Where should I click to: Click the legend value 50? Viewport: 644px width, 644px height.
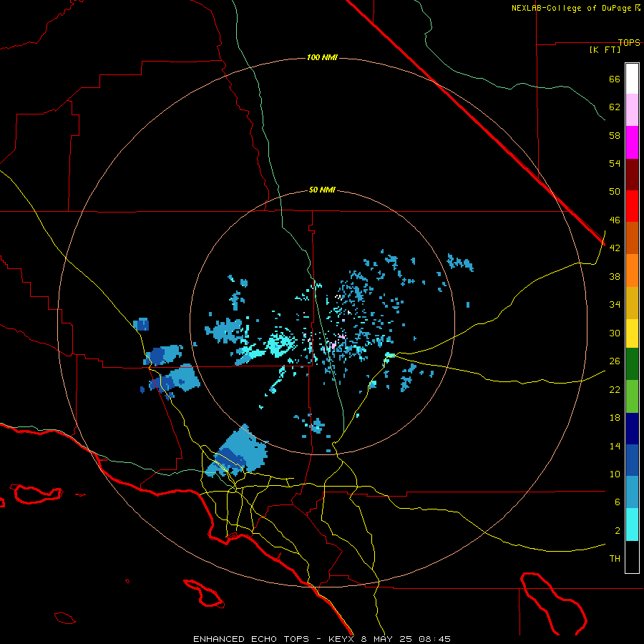[x=615, y=191]
